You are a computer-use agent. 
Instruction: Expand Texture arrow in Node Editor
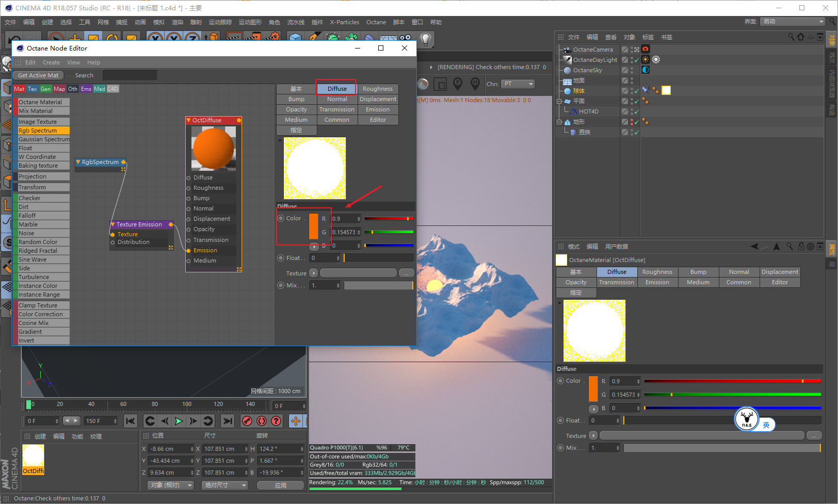[x=314, y=273]
